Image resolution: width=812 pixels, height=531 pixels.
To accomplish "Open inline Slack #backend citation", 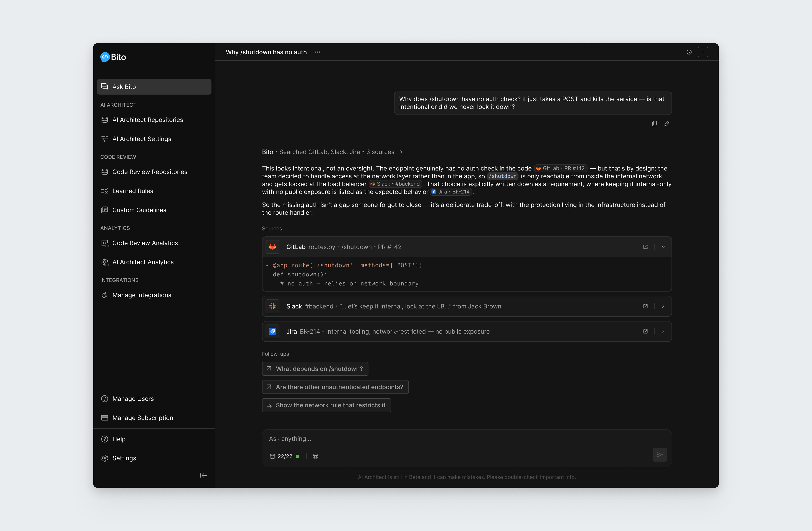I will click(395, 184).
